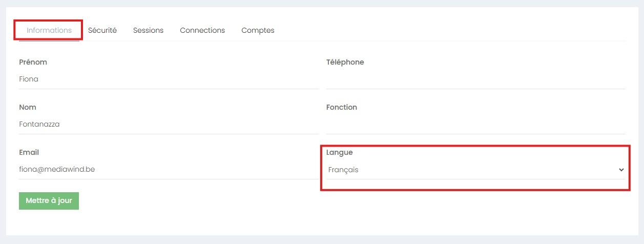Click the empty Fonction input field
The height and width of the screenshot is (244, 644).
pos(475,124)
